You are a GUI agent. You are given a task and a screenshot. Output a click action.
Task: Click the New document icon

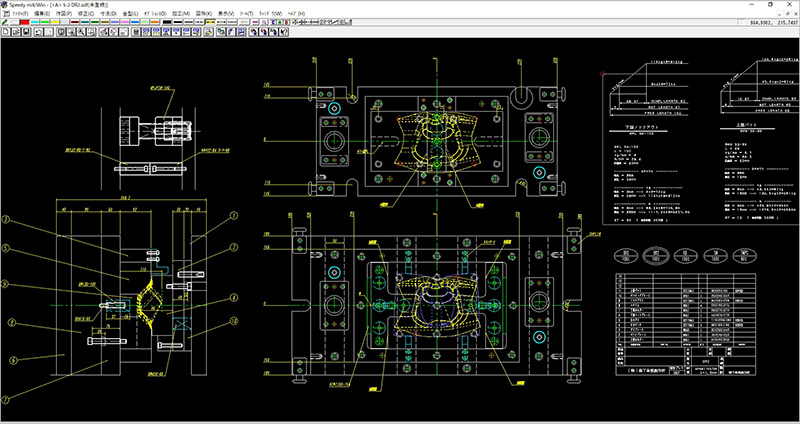pos(6,32)
